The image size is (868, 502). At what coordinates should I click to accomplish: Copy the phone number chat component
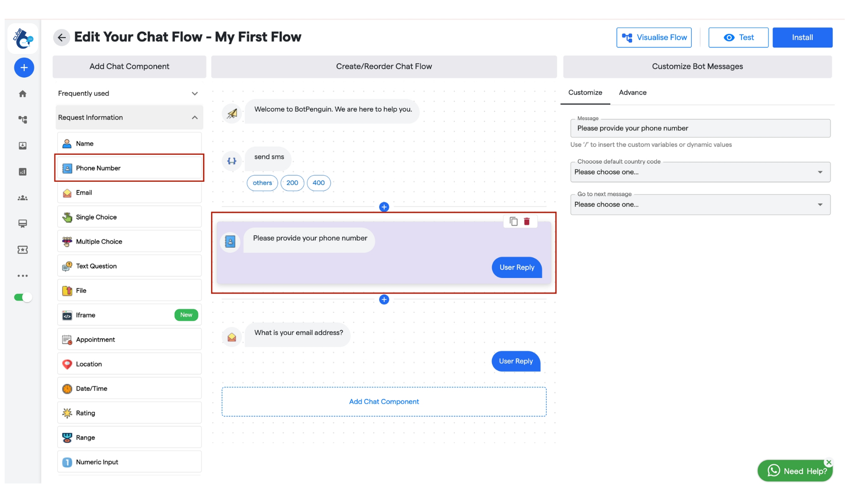pos(514,221)
